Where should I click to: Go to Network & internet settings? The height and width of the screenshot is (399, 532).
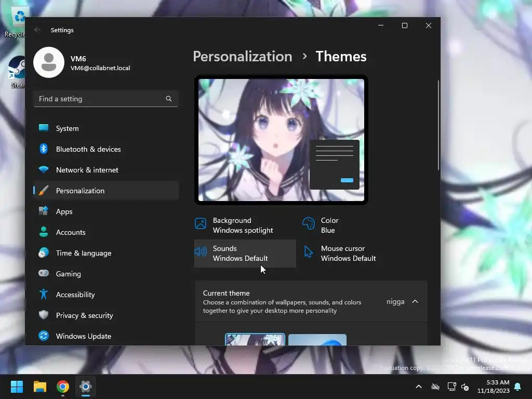coord(106,170)
